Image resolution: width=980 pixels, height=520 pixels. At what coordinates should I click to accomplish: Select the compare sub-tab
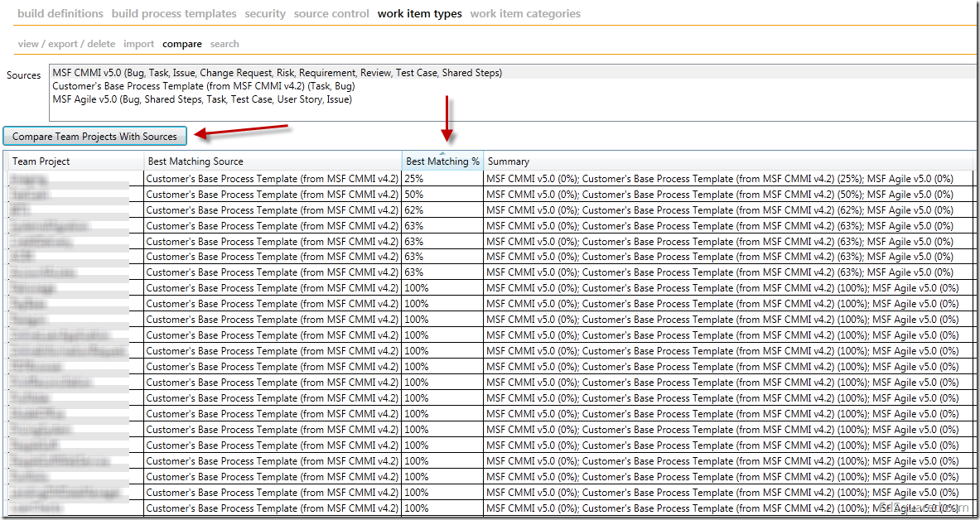182,44
